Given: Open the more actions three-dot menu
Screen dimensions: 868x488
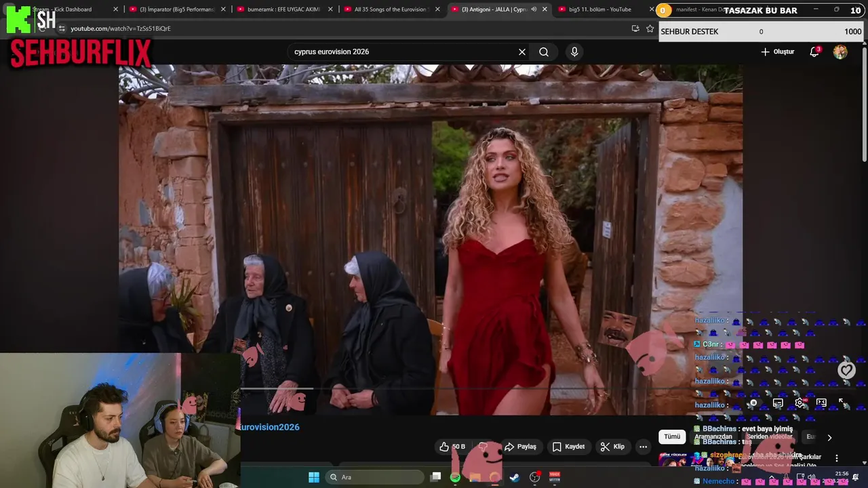Looking at the screenshot, I should 643,447.
